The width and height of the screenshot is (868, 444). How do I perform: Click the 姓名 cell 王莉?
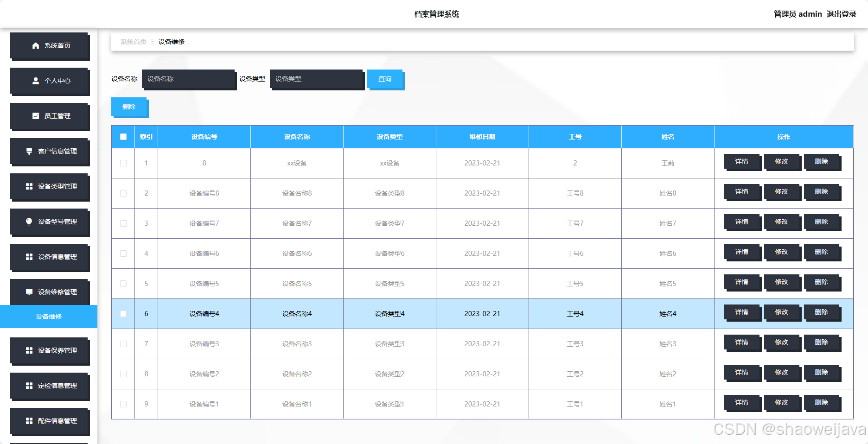point(668,163)
